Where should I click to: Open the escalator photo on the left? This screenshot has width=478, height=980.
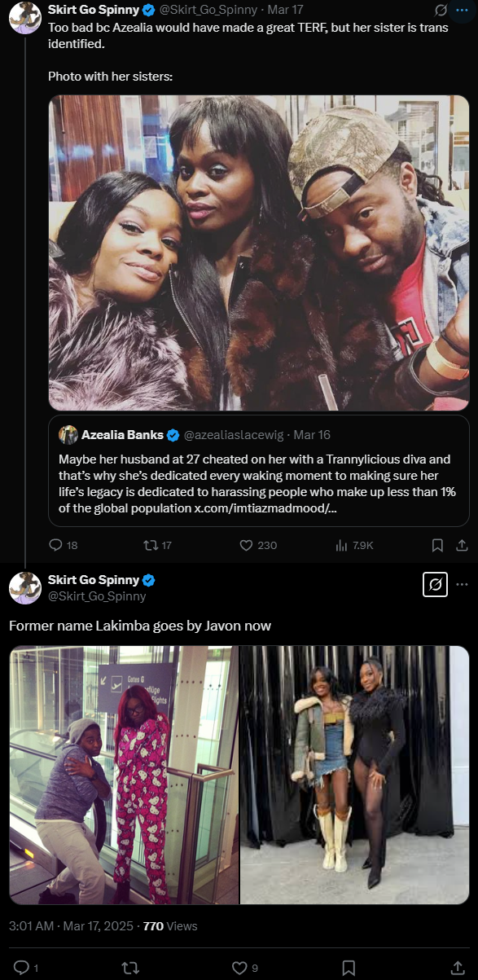(124, 775)
